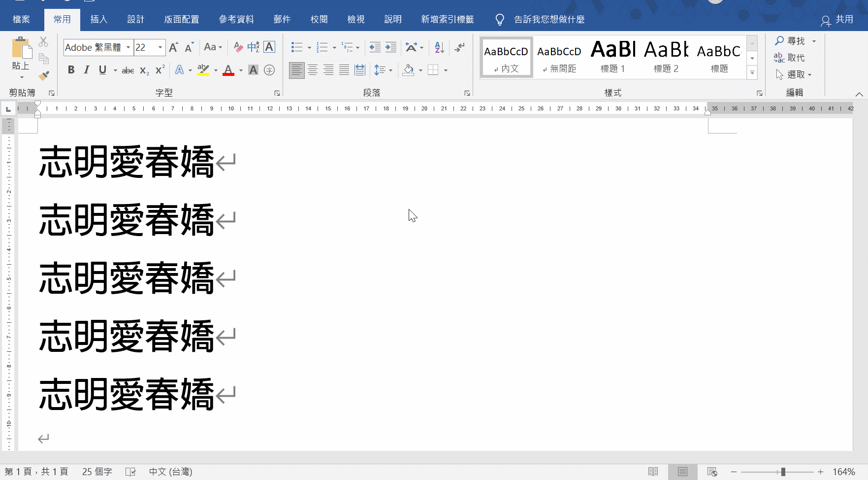868x480 pixels.
Task: Click the Paste clipboard icon
Action: (x=21, y=48)
